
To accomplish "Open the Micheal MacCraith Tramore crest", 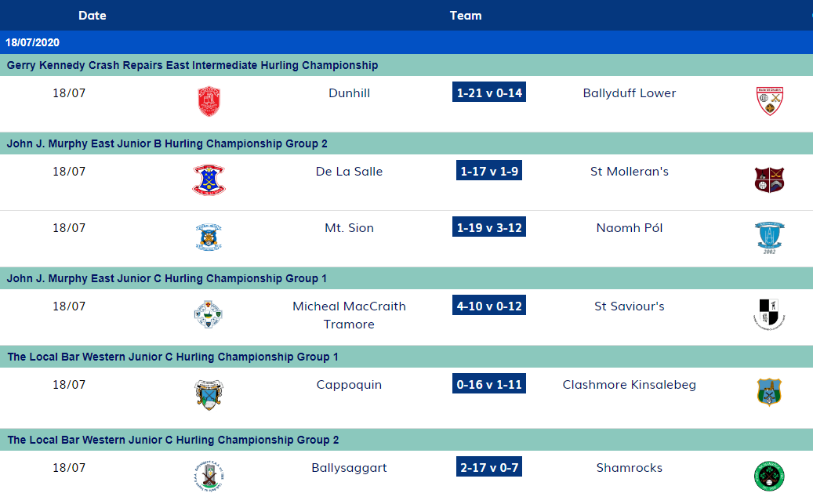I will click(209, 314).
